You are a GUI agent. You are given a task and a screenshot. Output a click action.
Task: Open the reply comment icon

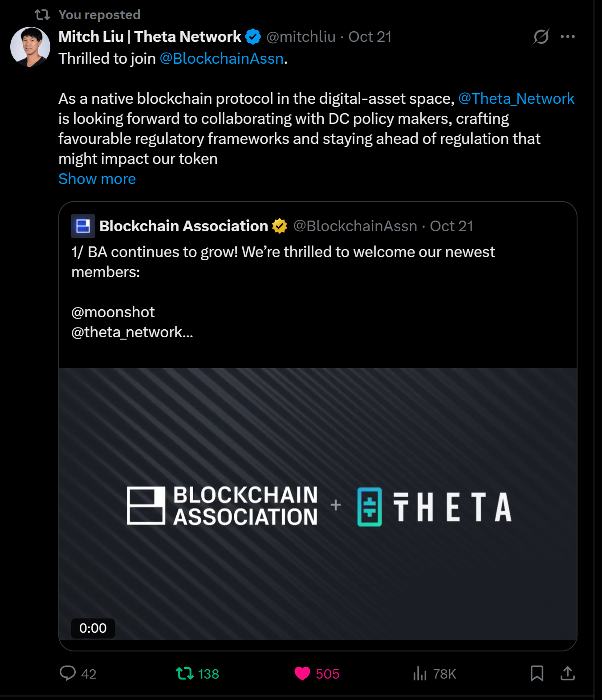coord(68,673)
